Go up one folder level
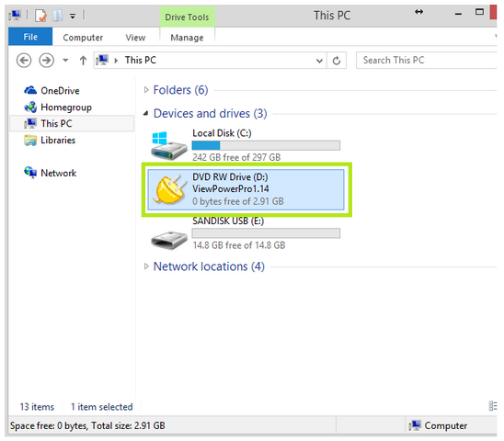Image resolution: width=504 pixels, height=441 pixels. pyautogui.click(x=83, y=61)
